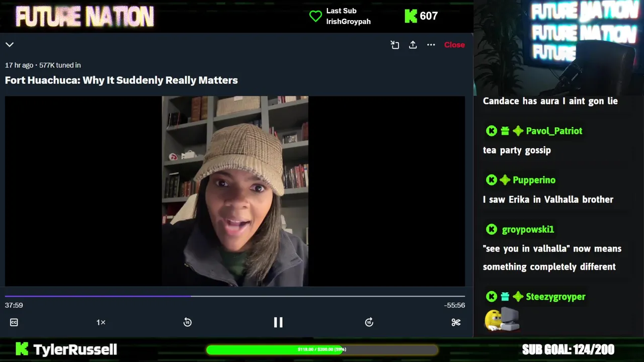
Task: Click the IrishGroypah subscriber name
Action: pos(348,22)
